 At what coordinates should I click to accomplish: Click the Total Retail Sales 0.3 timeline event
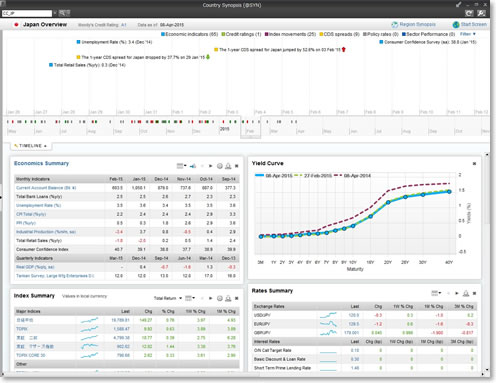(87, 65)
